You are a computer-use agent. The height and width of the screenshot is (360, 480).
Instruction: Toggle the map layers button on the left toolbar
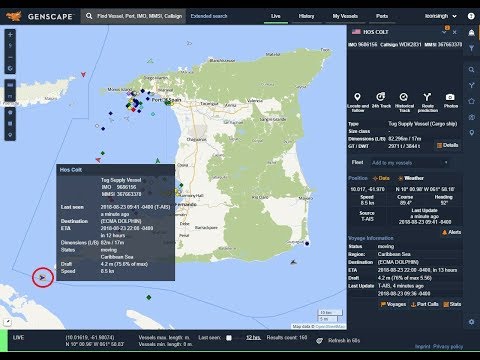coord(10,85)
